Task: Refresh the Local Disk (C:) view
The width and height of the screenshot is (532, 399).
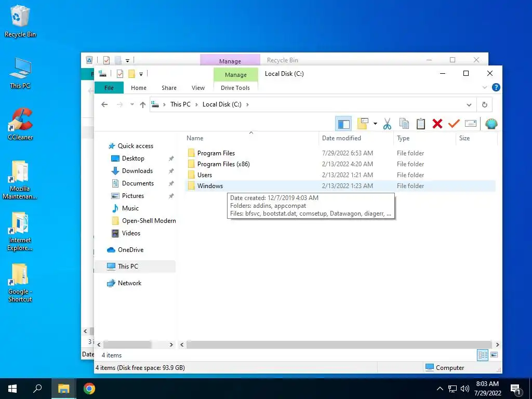Action: point(485,104)
